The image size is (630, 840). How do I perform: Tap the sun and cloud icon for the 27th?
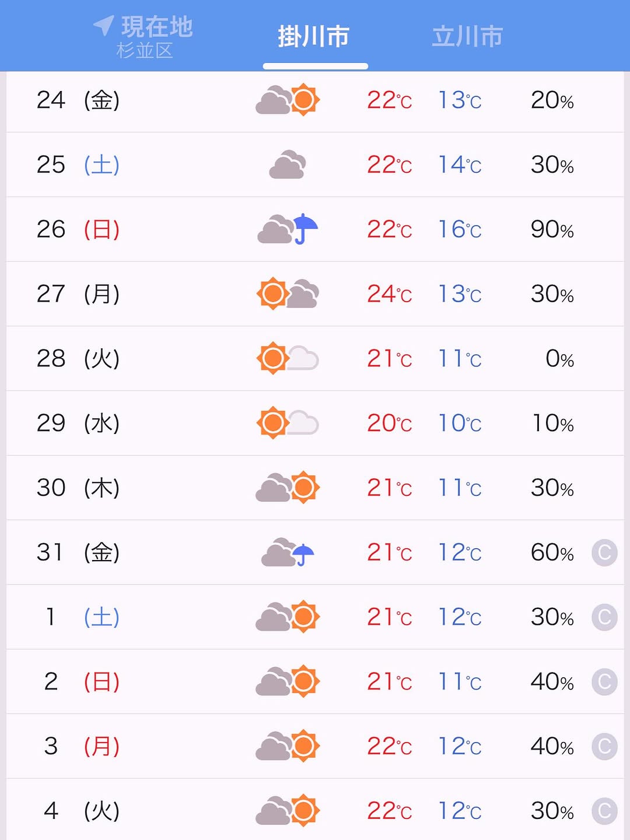288,293
